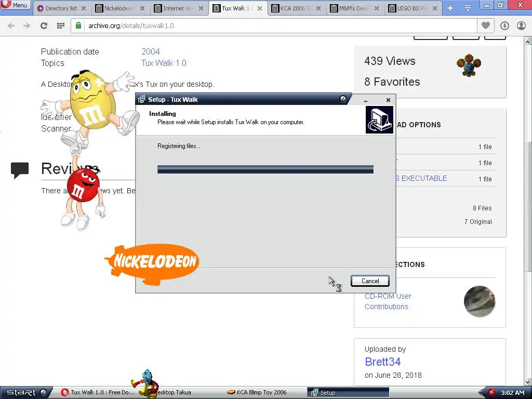Open the Opera Menu button
The image size is (532, 399).
pos(16,5)
